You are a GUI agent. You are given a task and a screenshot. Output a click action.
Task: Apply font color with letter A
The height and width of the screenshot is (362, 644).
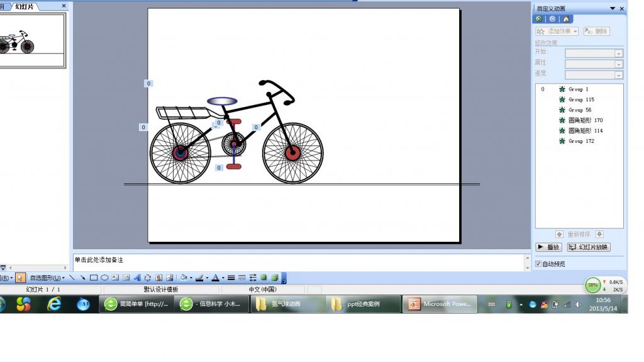pyautogui.click(x=215, y=278)
